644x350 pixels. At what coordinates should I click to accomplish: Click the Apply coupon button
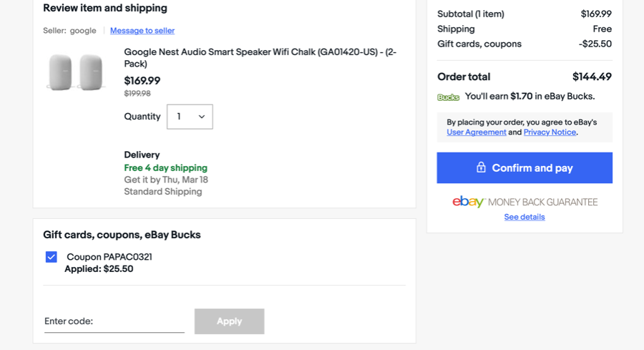[x=229, y=321]
